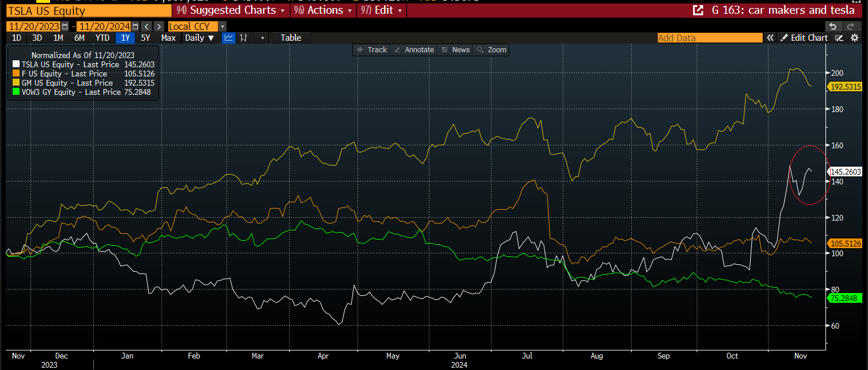Activate the Track crosshair tool

tap(371, 50)
